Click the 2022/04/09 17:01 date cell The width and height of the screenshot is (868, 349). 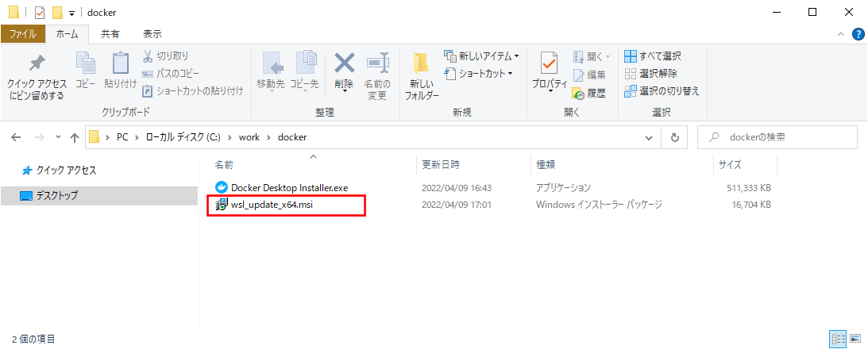(457, 205)
